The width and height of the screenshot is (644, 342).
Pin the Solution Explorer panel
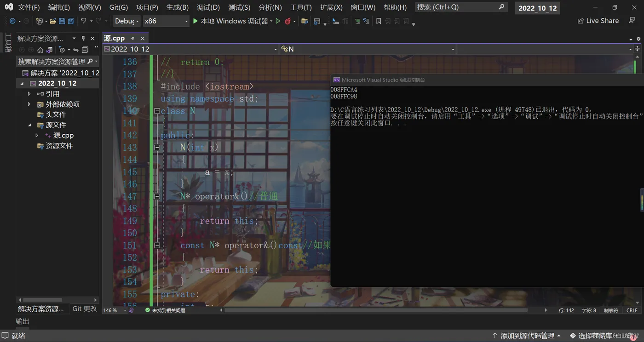[83, 39]
